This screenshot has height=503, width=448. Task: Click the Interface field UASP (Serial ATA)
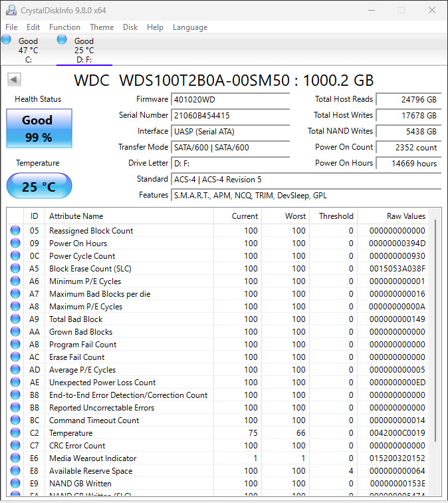click(231, 132)
